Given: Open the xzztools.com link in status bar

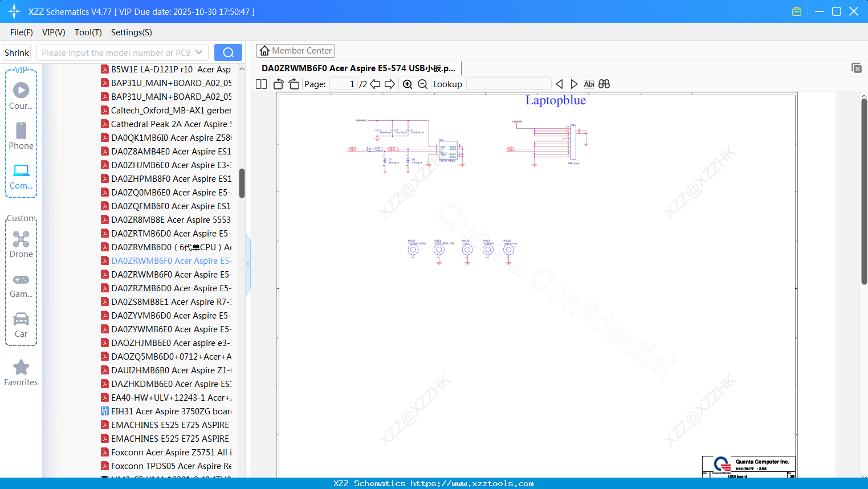Looking at the screenshot, I should pyautogui.click(x=472, y=483).
